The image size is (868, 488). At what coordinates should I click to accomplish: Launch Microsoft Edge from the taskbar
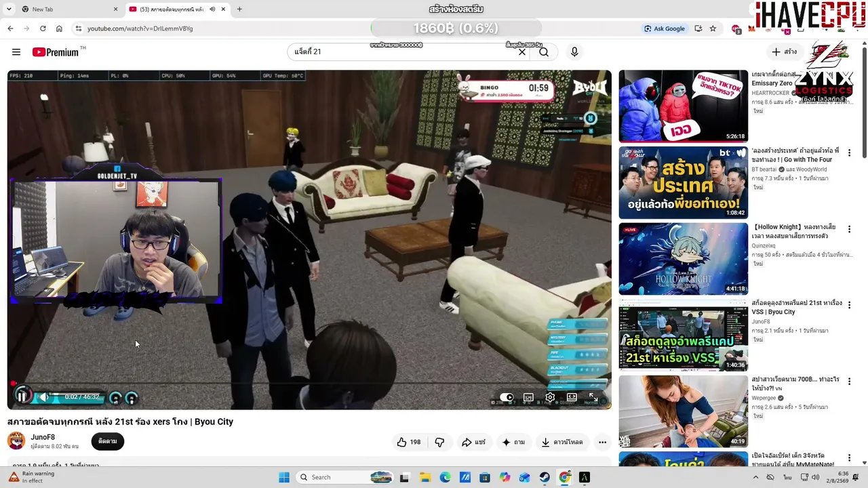(445, 477)
